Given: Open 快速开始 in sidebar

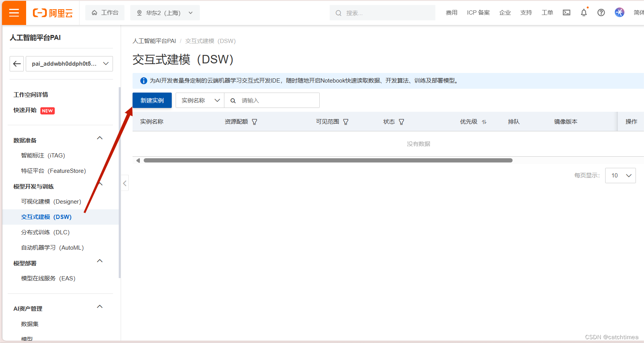Looking at the screenshot, I should coord(25,110).
